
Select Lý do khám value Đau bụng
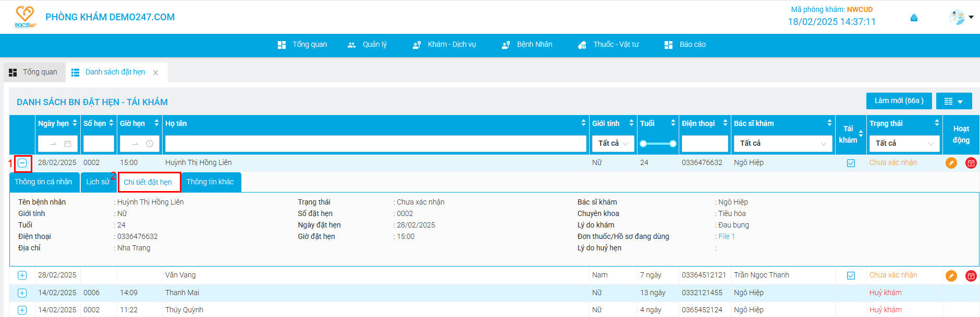[733, 225]
